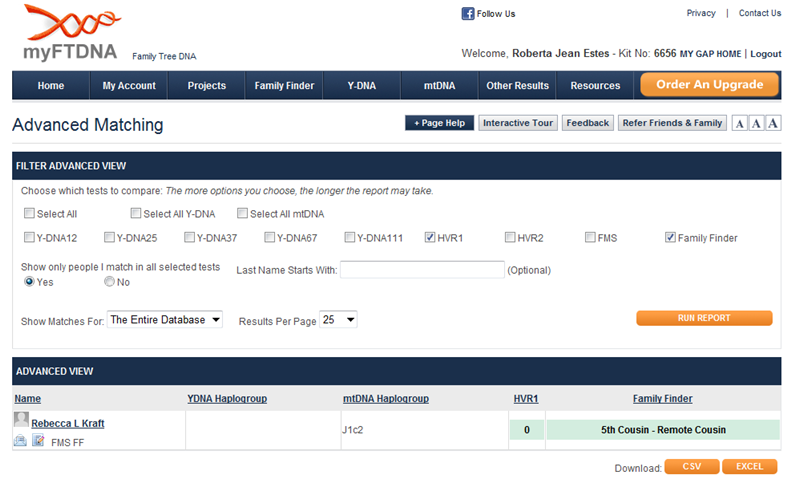
Task: Select the smallest font size icon
Action: click(x=739, y=123)
